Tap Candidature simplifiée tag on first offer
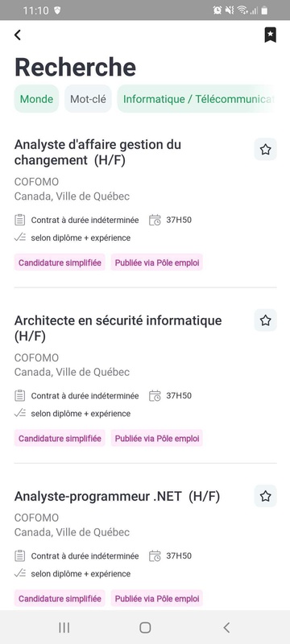This screenshot has height=644, width=290. pos(60,263)
